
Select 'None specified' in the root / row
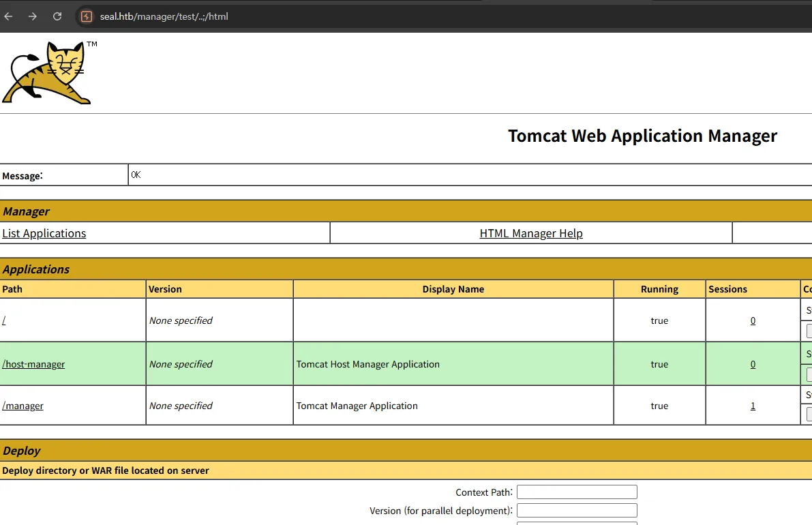coord(181,320)
